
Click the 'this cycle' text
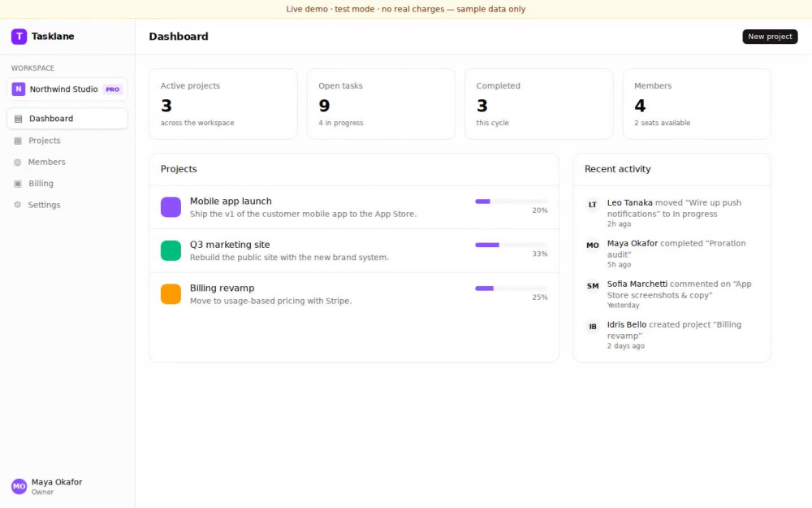[493, 123]
